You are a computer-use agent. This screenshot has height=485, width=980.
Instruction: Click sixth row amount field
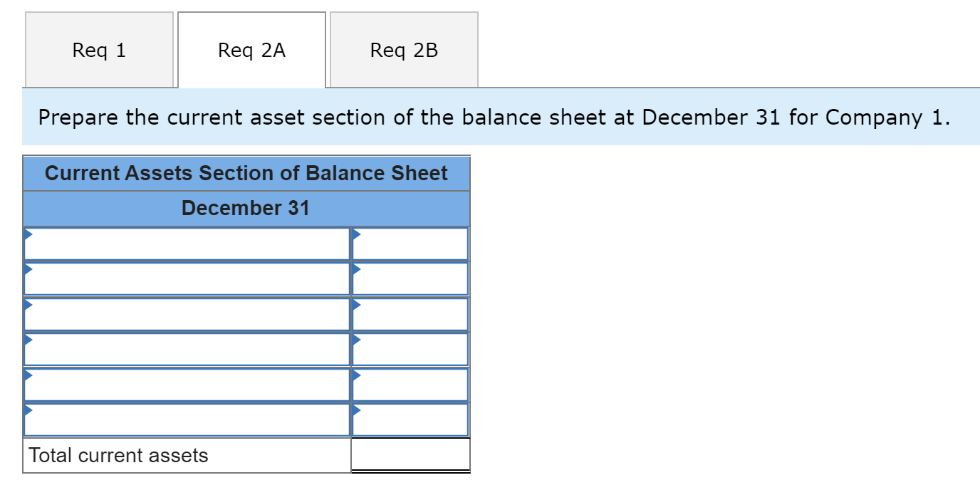(410, 420)
